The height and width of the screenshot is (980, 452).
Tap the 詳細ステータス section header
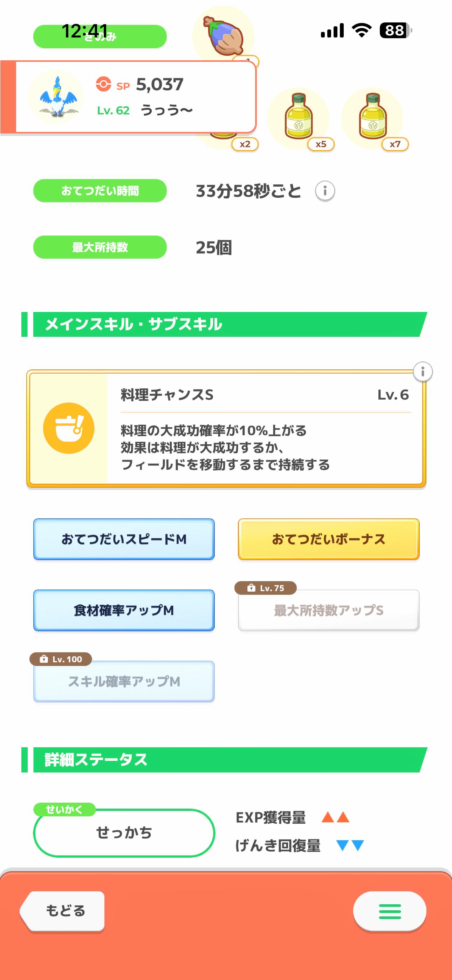point(225,760)
